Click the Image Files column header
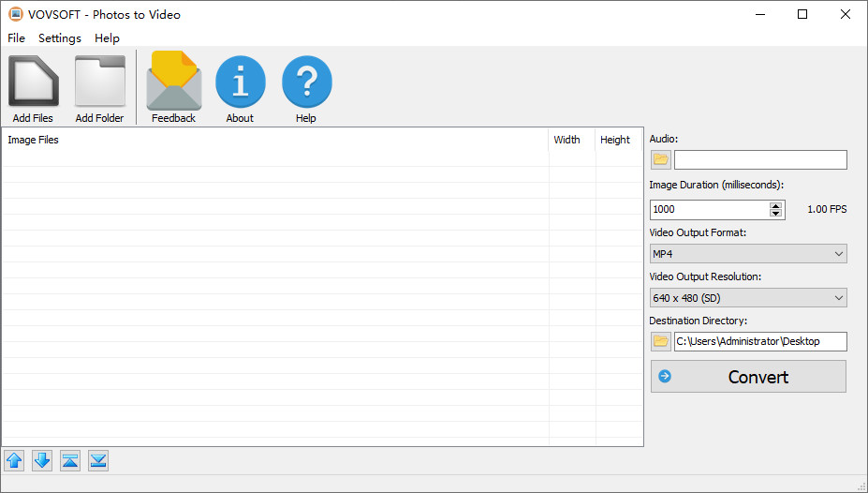 click(x=275, y=141)
